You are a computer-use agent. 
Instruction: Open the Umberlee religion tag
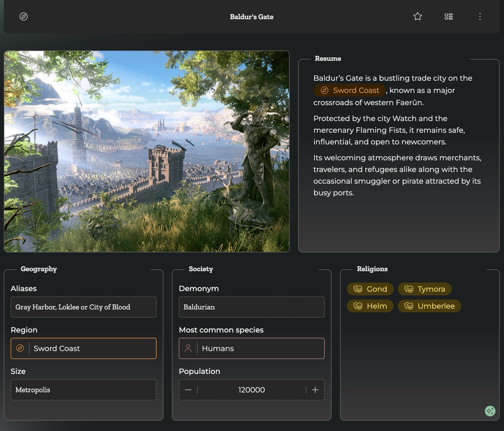[429, 306]
